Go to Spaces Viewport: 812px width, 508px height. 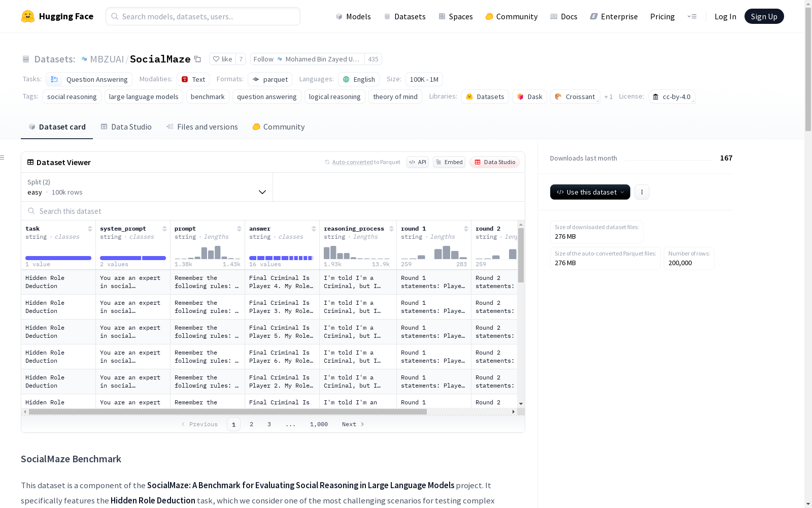tap(456, 16)
